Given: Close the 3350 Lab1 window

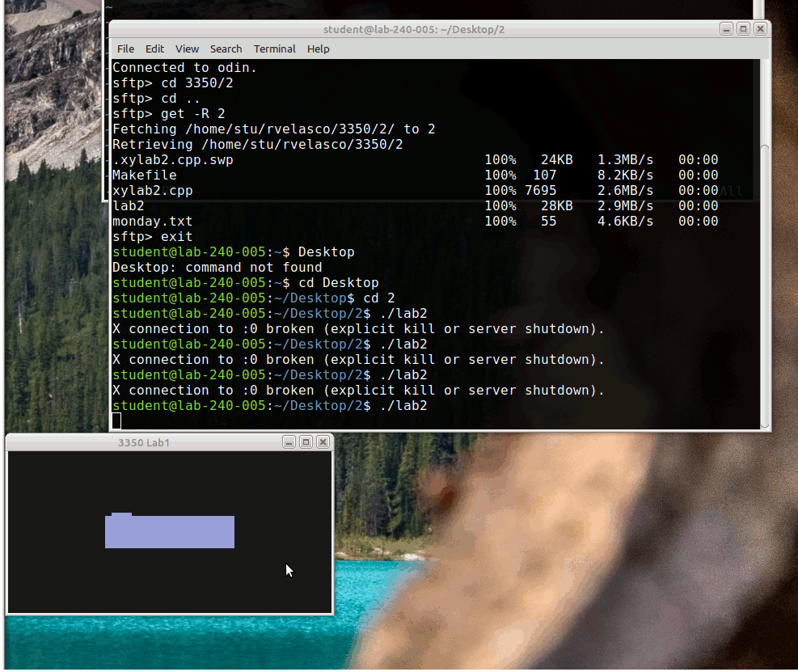Looking at the screenshot, I should (323, 442).
